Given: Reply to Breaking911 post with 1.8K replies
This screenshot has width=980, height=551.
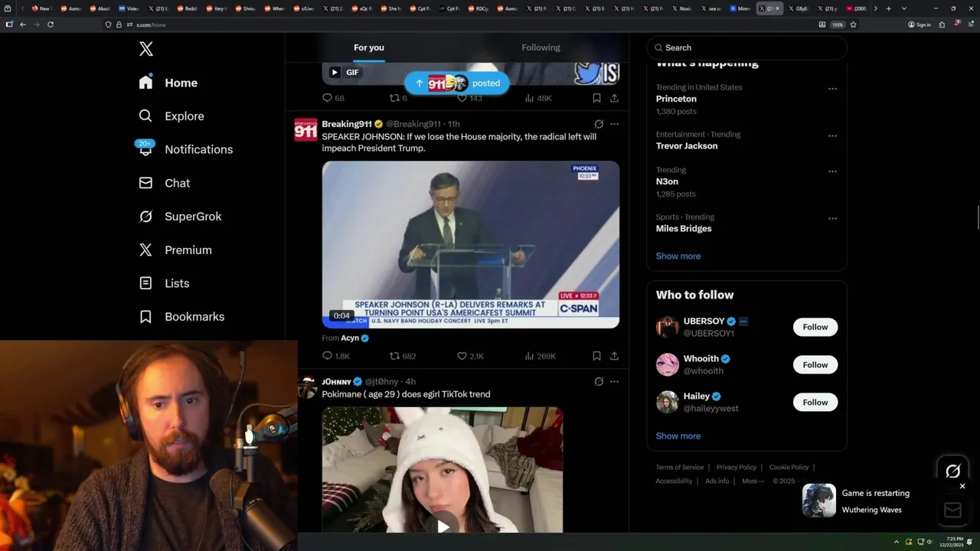Looking at the screenshot, I should pyautogui.click(x=336, y=356).
